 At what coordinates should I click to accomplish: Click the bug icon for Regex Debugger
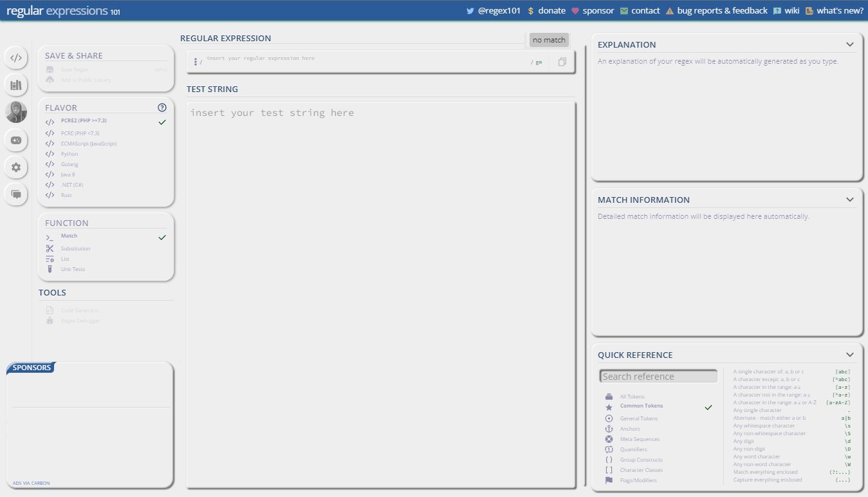50,321
